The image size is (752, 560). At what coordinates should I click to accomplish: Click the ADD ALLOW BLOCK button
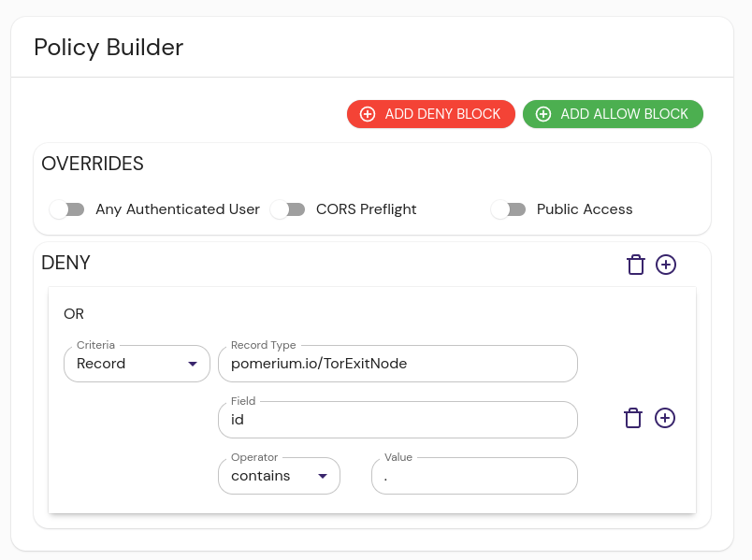pos(613,113)
